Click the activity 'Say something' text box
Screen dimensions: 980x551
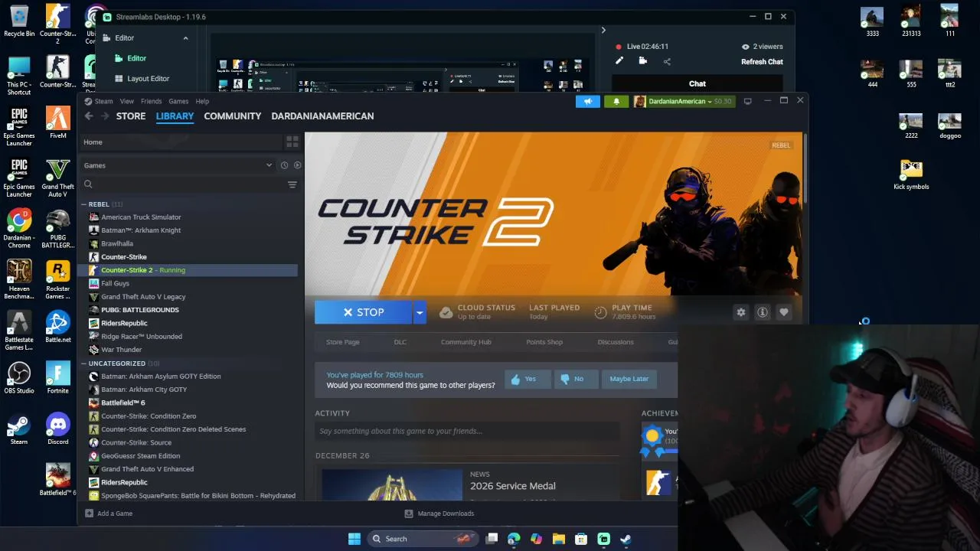[467, 431]
